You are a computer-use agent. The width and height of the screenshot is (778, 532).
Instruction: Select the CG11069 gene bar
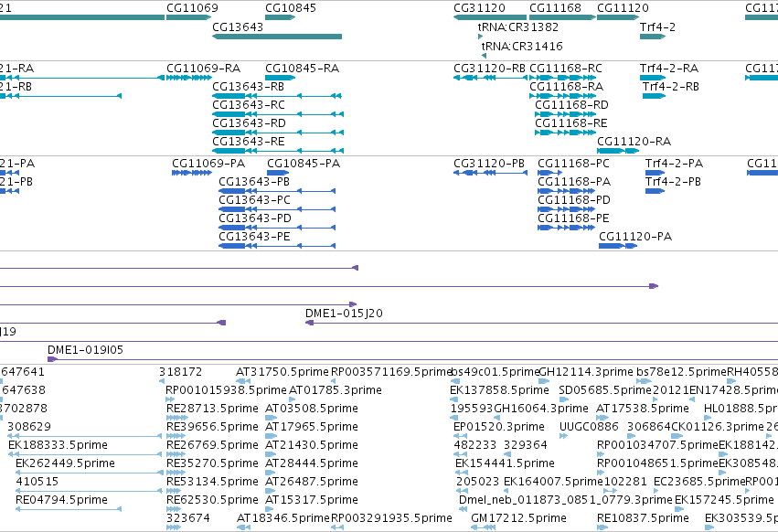tap(189, 17)
